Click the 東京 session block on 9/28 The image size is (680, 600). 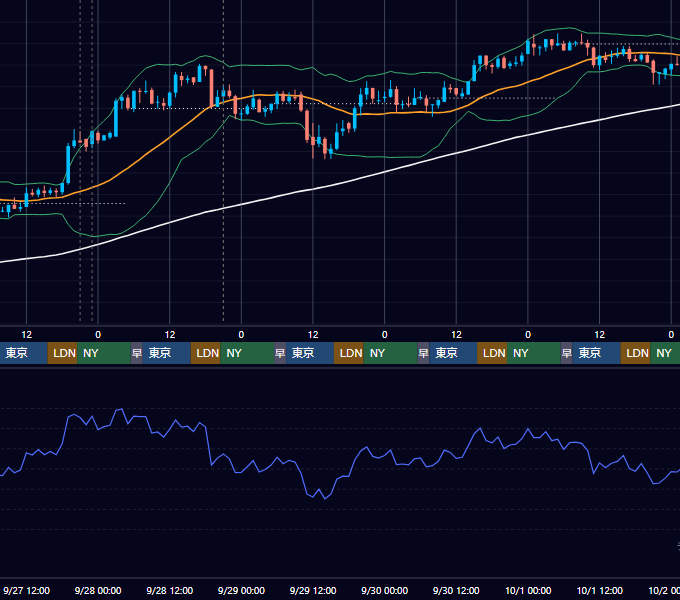pyautogui.click(x=167, y=353)
